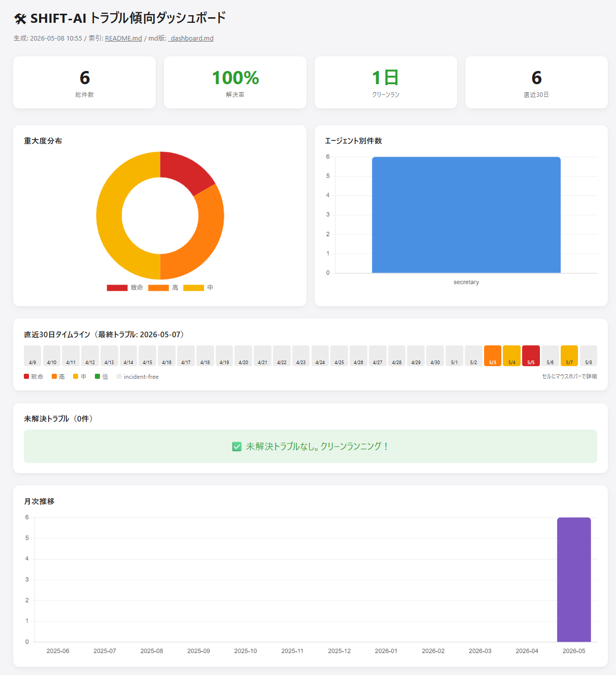Click the 未解決トラブルなし banner message
616x675 pixels.
coord(317,446)
